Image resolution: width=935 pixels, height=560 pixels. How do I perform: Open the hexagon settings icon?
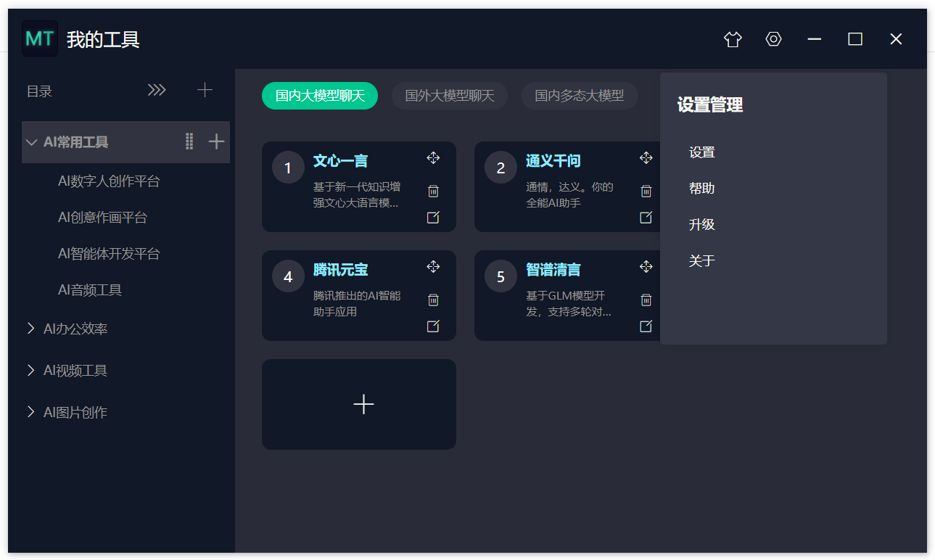(x=774, y=39)
